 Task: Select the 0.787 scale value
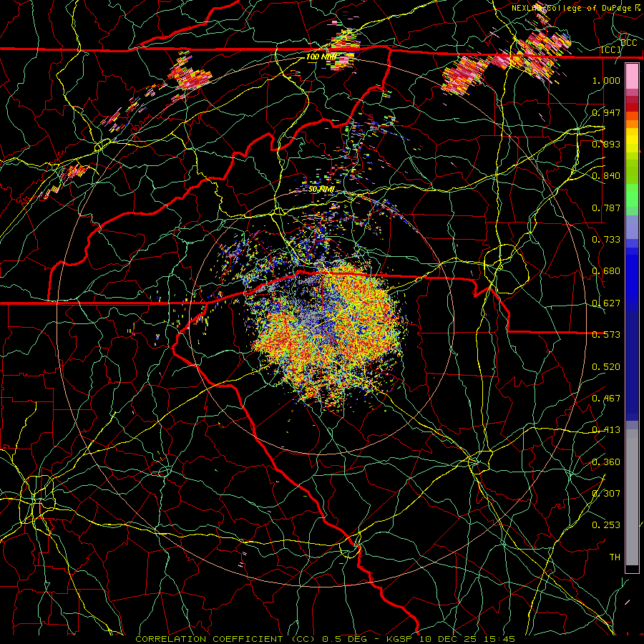pyautogui.click(x=606, y=208)
